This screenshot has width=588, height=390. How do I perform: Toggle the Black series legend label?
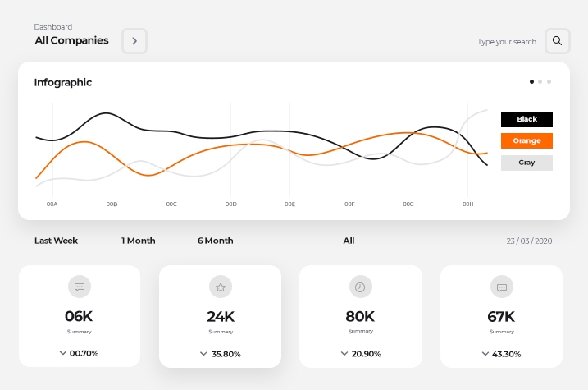(526, 119)
